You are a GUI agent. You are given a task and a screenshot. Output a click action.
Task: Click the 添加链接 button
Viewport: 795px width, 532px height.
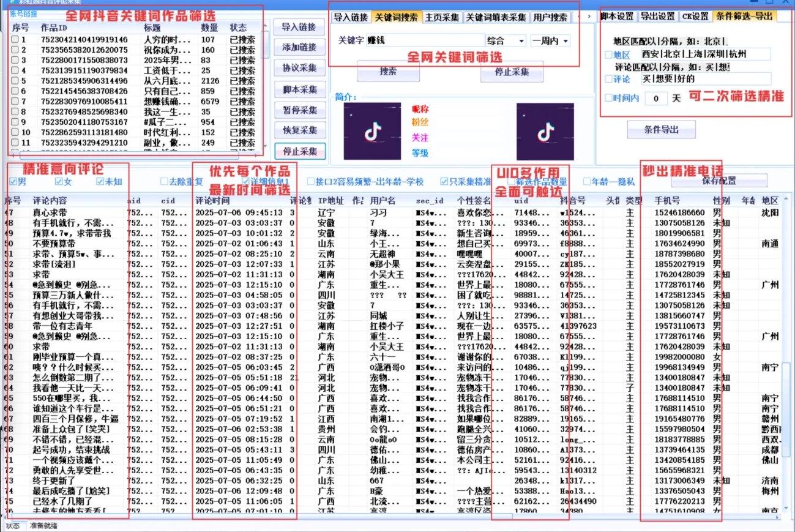300,47
